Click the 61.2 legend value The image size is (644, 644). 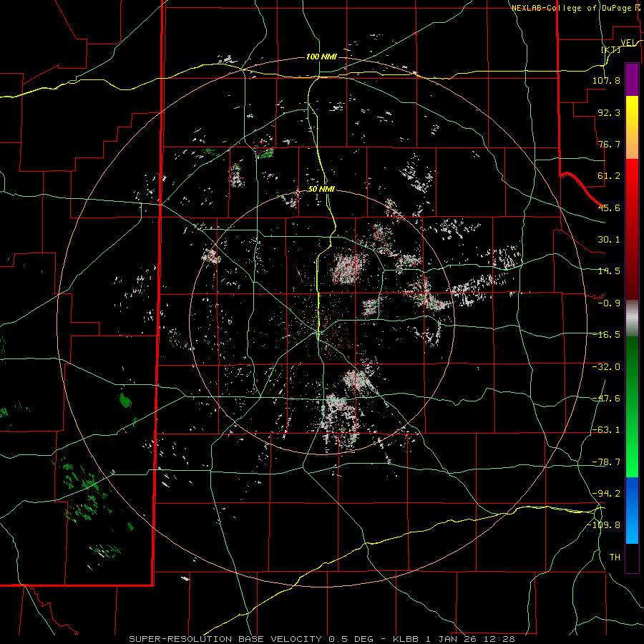tap(609, 176)
